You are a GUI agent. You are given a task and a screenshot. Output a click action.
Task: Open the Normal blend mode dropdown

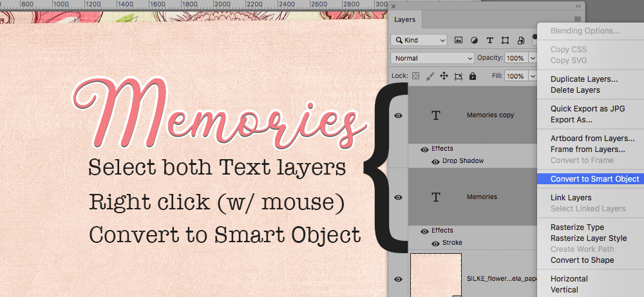[x=433, y=59]
